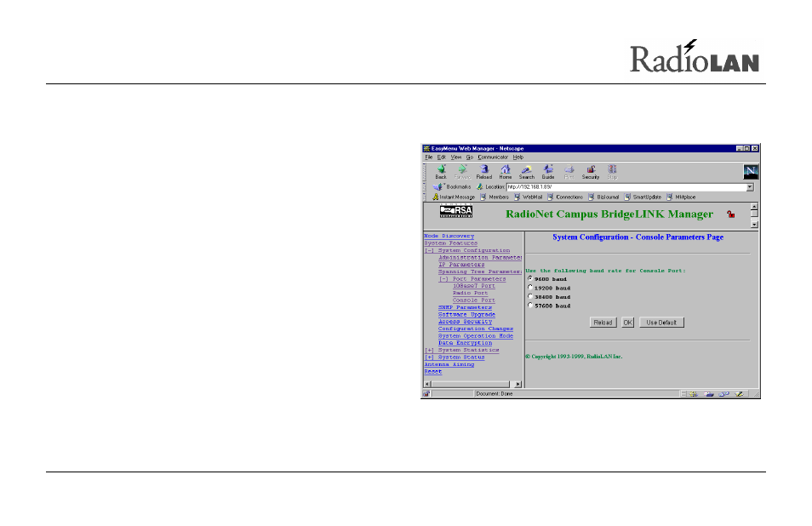Open the BizJournal personal toolbar shortcut

(603, 197)
